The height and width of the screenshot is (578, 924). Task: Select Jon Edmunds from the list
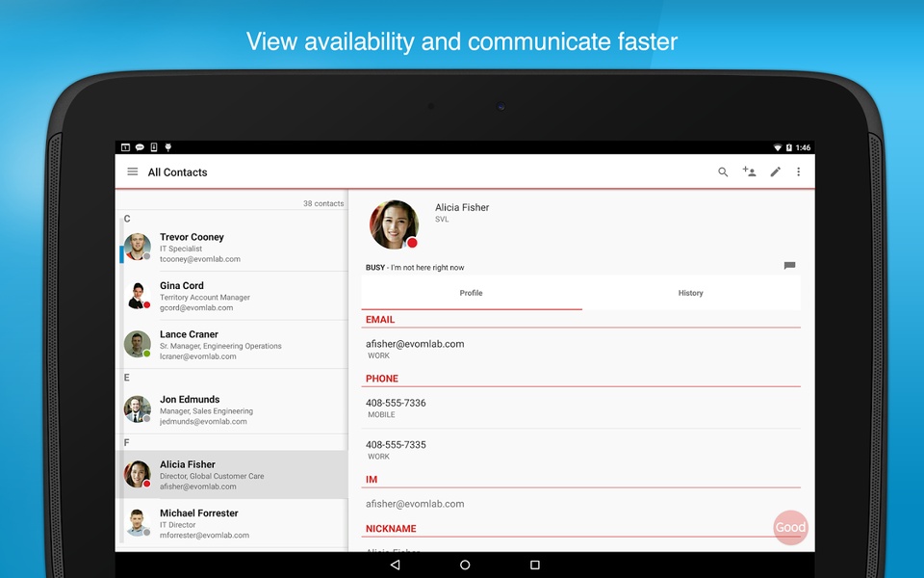tap(235, 410)
